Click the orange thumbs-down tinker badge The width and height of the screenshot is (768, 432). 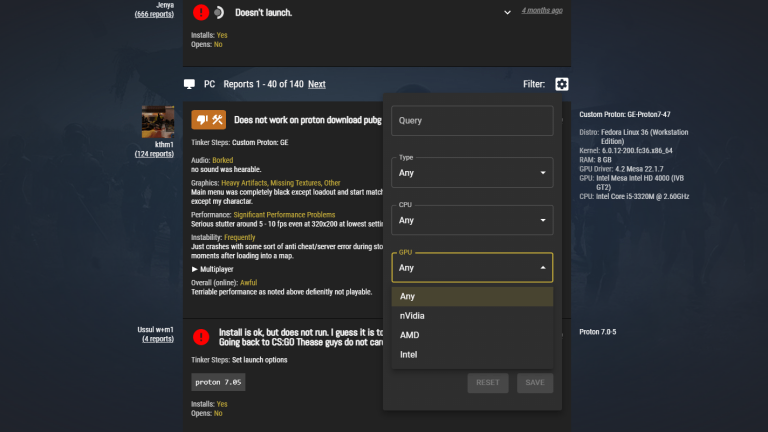209,120
